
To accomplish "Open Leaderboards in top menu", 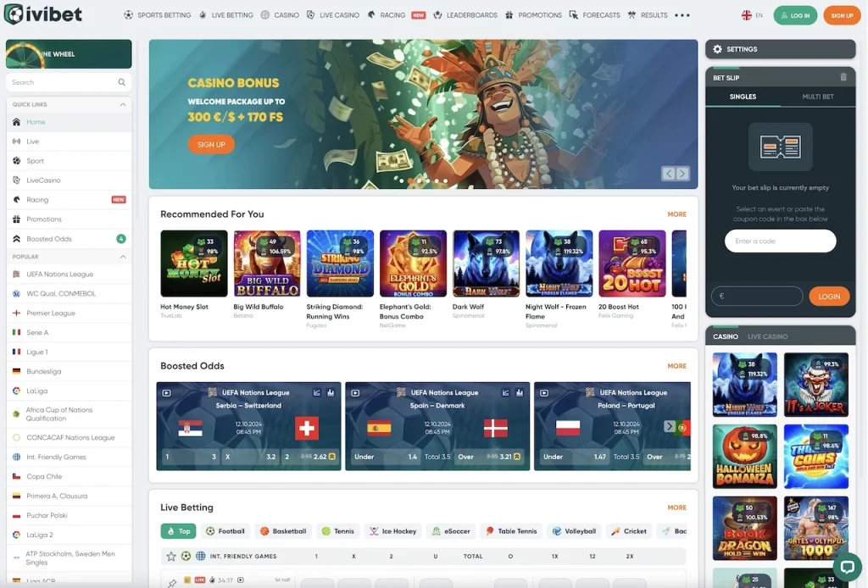I will (x=465, y=15).
